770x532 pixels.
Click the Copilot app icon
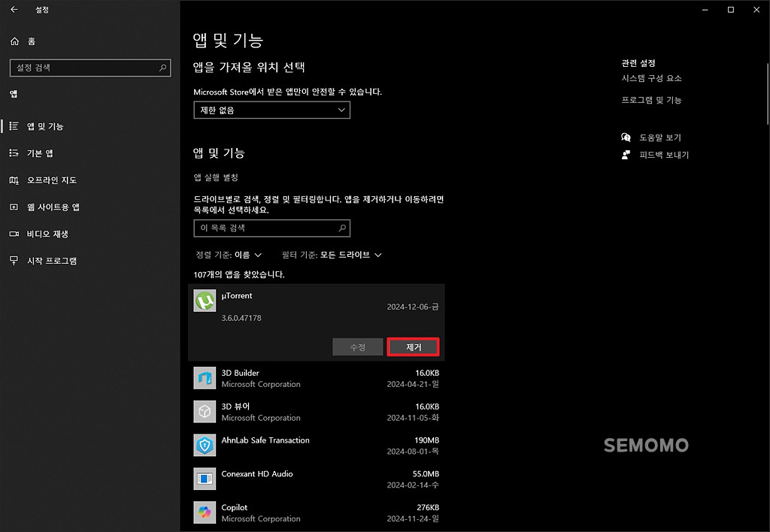(205, 512)
